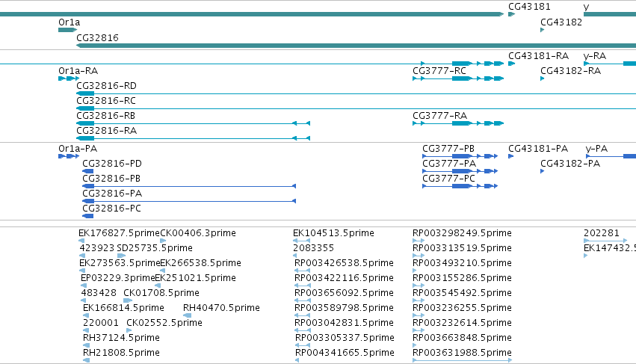Click EST RH37124.5prime
Screen dimensions: 636x364
(121, 338)
